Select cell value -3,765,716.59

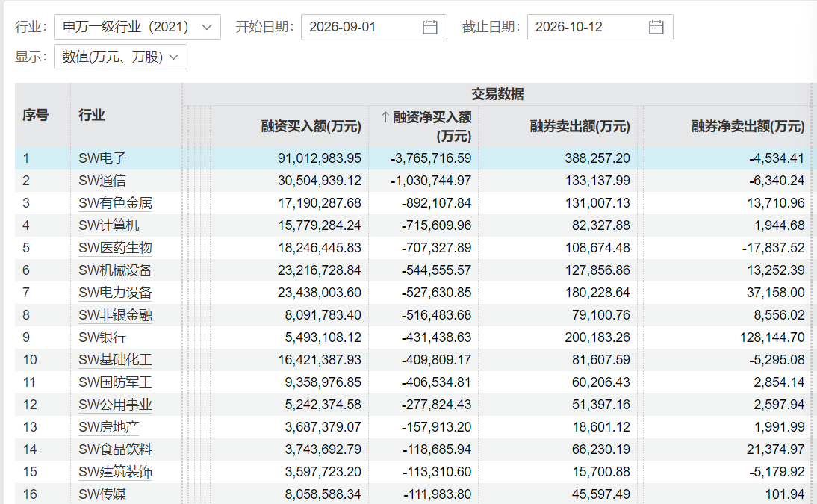point(431,158)
